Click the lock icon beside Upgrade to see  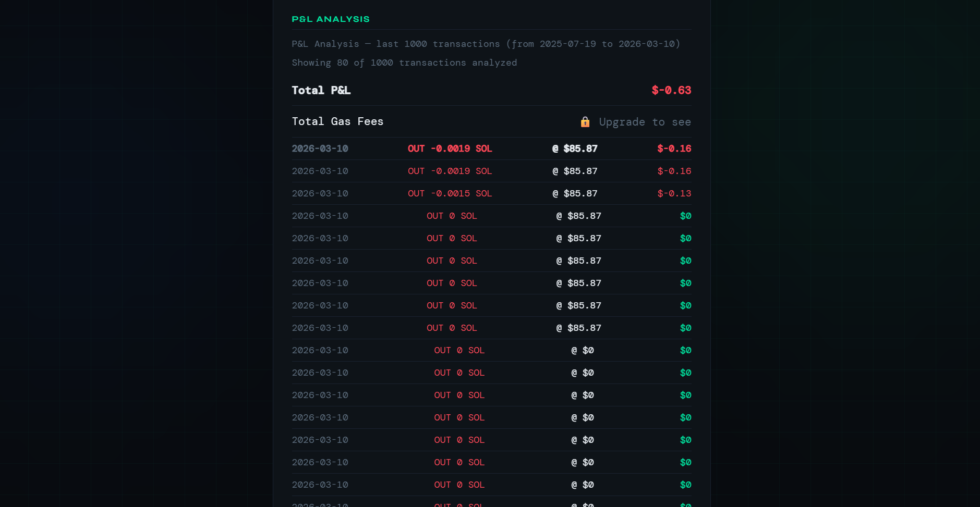(x=585, y=122)
